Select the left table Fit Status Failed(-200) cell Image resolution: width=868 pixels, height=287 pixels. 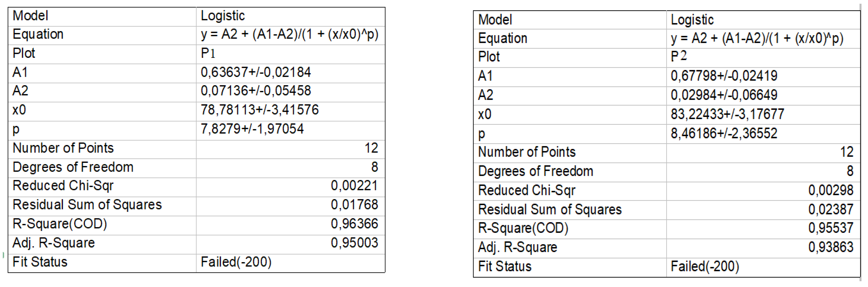[236, 262]
